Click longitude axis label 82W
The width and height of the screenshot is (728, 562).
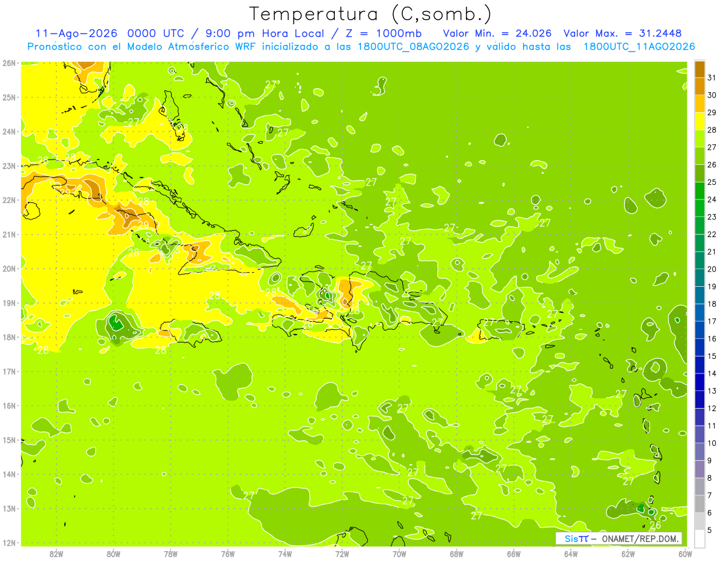(56, 554)
